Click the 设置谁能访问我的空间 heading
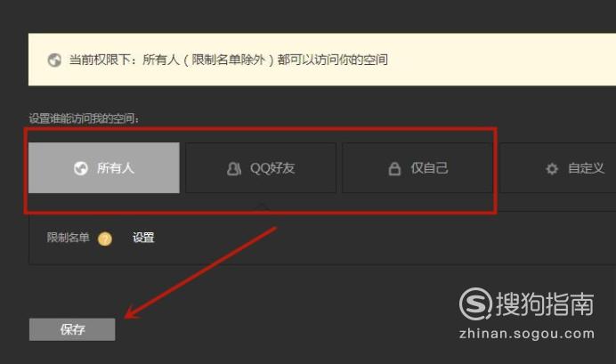The image size is (616, 364). coord(84,118)
